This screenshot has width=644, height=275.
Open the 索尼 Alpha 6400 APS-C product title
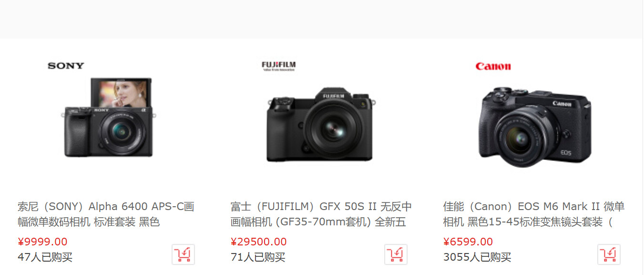(106, 214)
